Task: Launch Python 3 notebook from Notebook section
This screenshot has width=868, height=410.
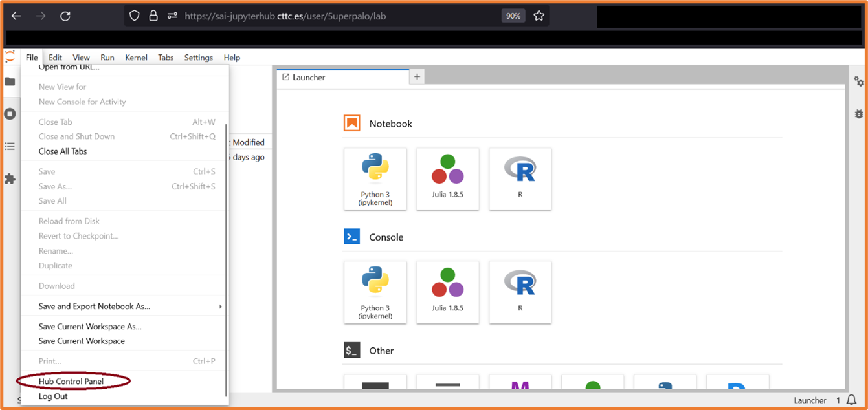Action: pyautogui.click(x=375, y=178)
